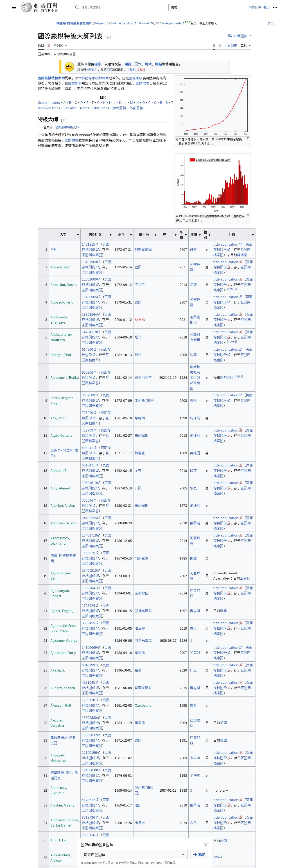This screenshot has width=289, height=868.
Task: Open the Akobian, Varuzhan player link
Action: pyautogui.click(x=58, y=723)
